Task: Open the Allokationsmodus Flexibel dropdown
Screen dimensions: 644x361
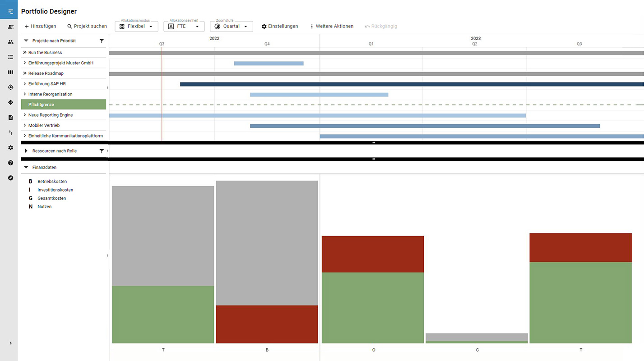Action: pos(136,27)
